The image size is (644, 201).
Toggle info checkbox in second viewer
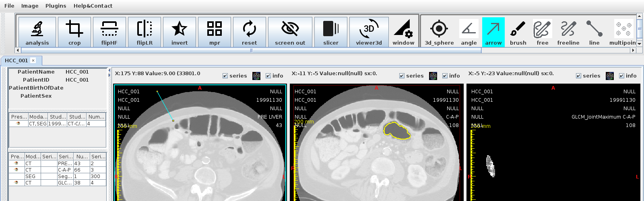coord(445,76)
